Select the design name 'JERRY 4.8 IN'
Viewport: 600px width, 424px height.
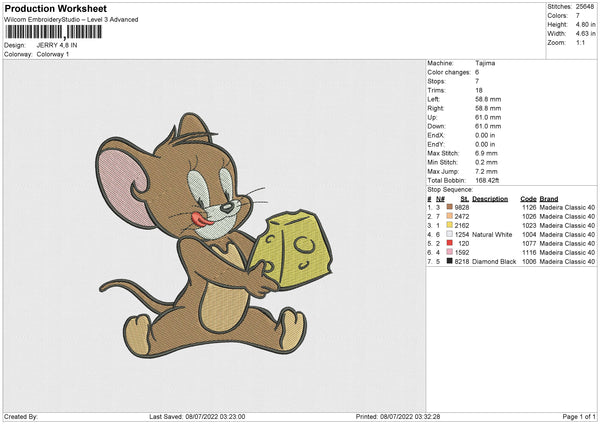click(x=57, y=45)
